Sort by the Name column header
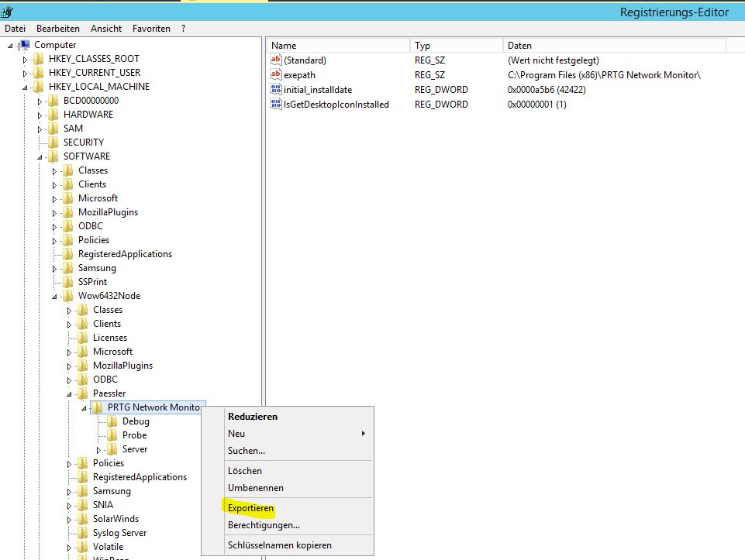The height and width of the screenshot is (560, 745). point(338,46)
